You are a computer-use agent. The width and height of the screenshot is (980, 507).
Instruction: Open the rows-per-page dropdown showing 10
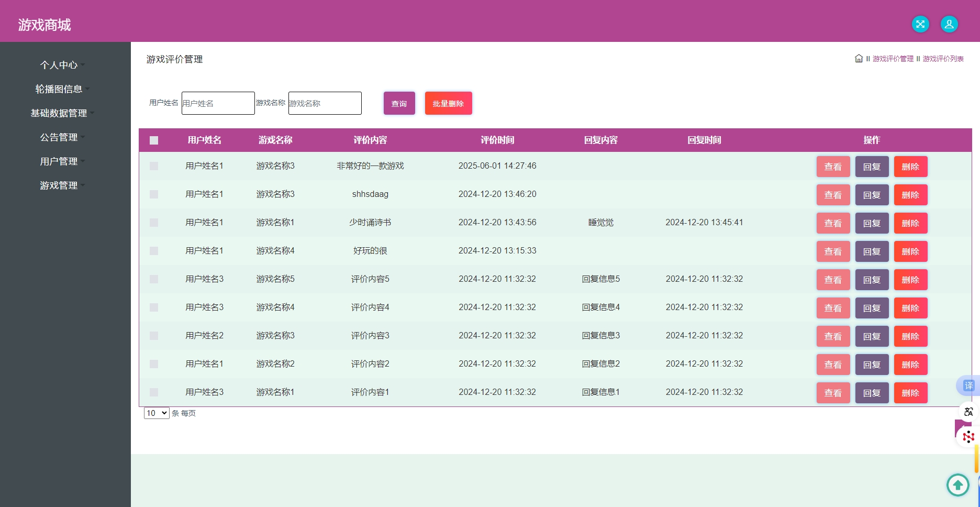pyautogui.click(x=157, y=413)
